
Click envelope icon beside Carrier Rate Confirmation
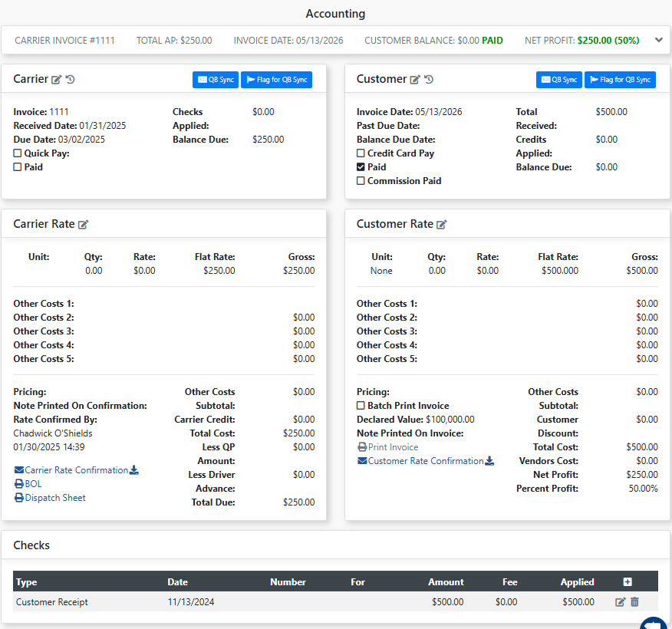tap(19, 470)
